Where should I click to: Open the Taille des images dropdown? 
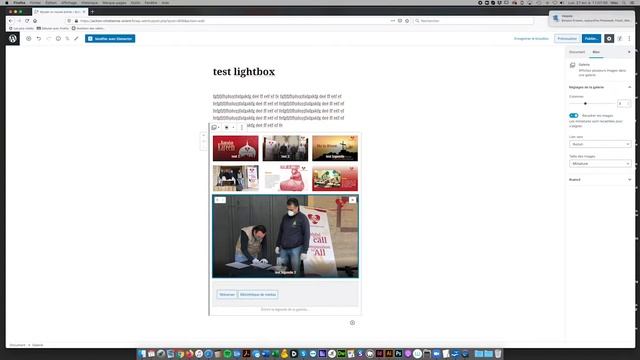tap(600, 164)
